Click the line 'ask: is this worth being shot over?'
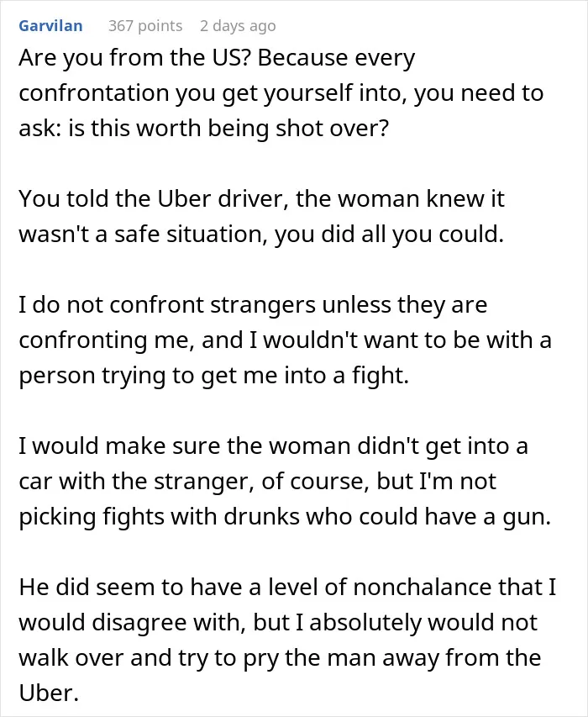This screenshot has width=588, height=717. (204, 128)
